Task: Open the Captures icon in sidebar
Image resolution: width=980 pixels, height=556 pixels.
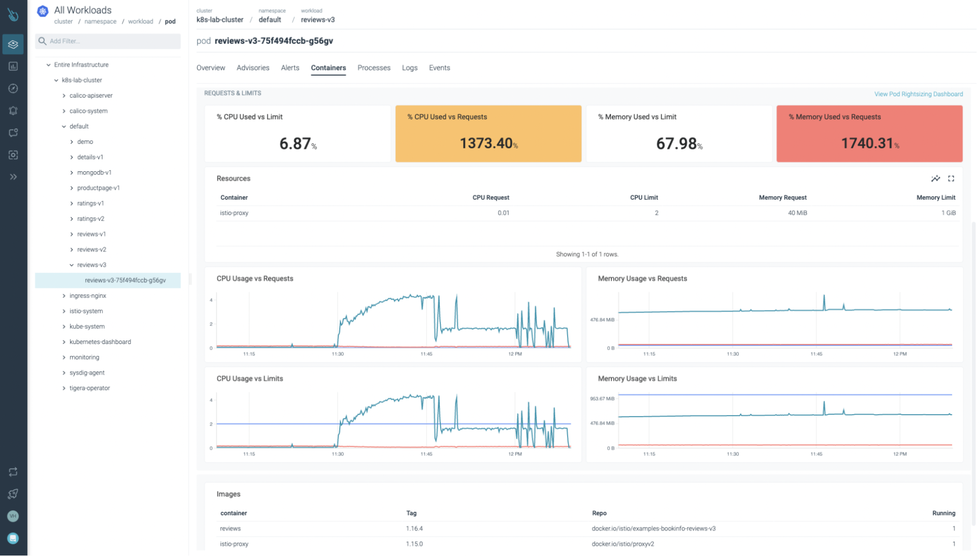Action: 13,155
